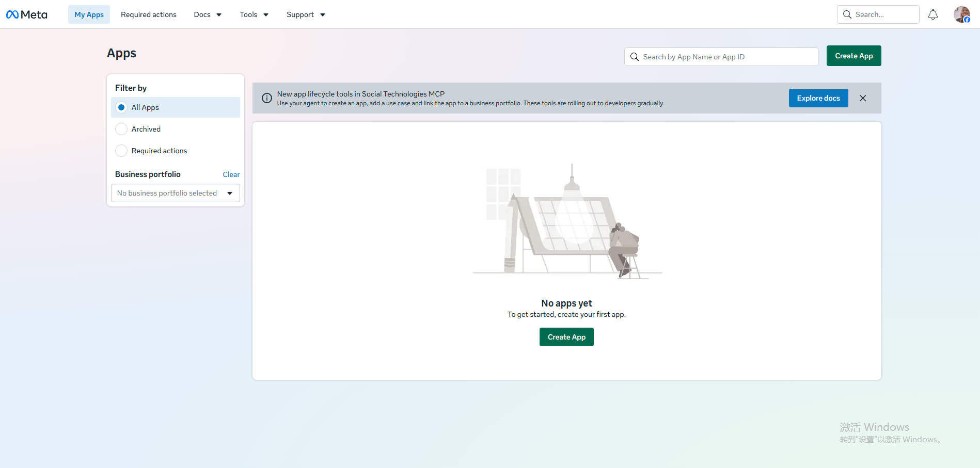Click the 'No apps yet' heading

[x=566, y=303]
